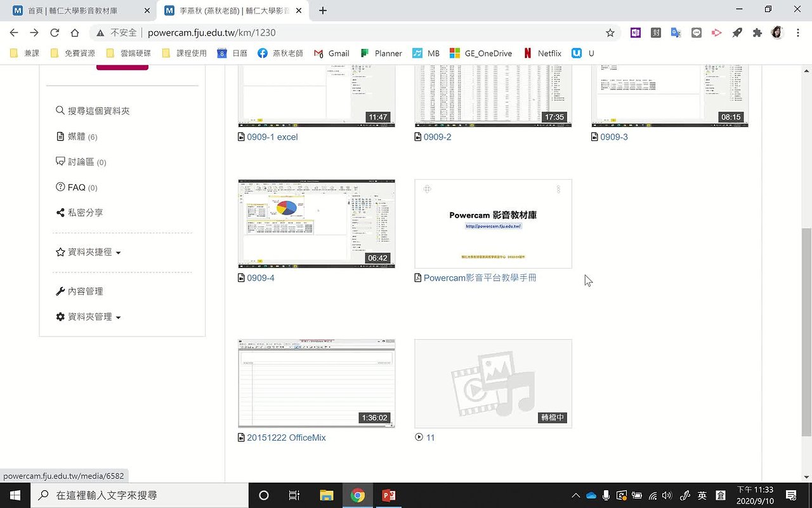Open 媒體 (6) in the sidebar
This screenshot has height=508, width=812.
coord(76,137)
